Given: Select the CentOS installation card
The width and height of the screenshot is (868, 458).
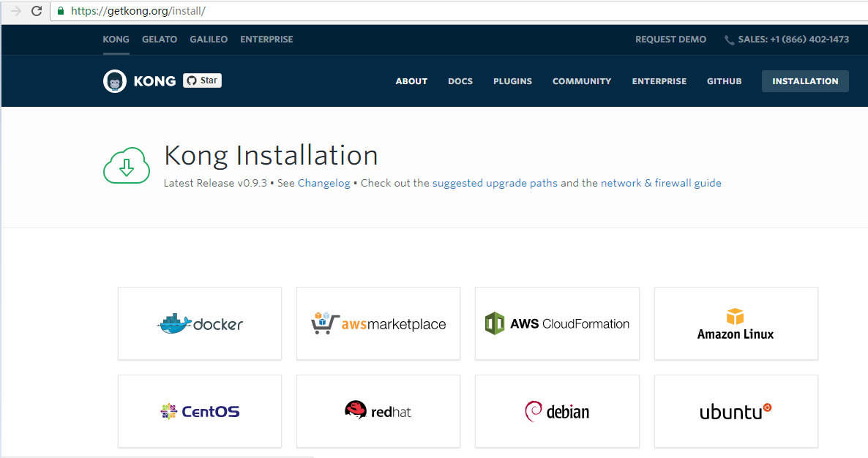Looking at the screenshot, I should [x=200, y=411].
